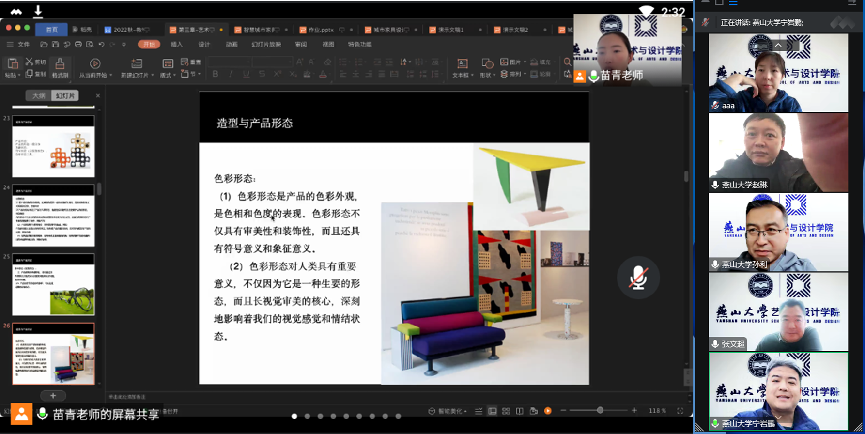Toggle underline text formatting

pyautogui.click(x=245, y=75)
